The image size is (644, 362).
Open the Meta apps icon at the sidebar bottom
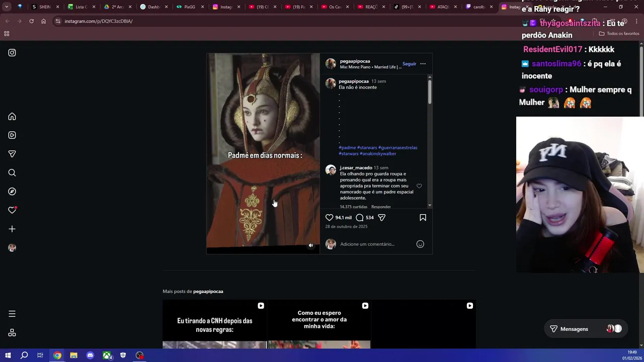pyautogui.click(x=12, y=333)
